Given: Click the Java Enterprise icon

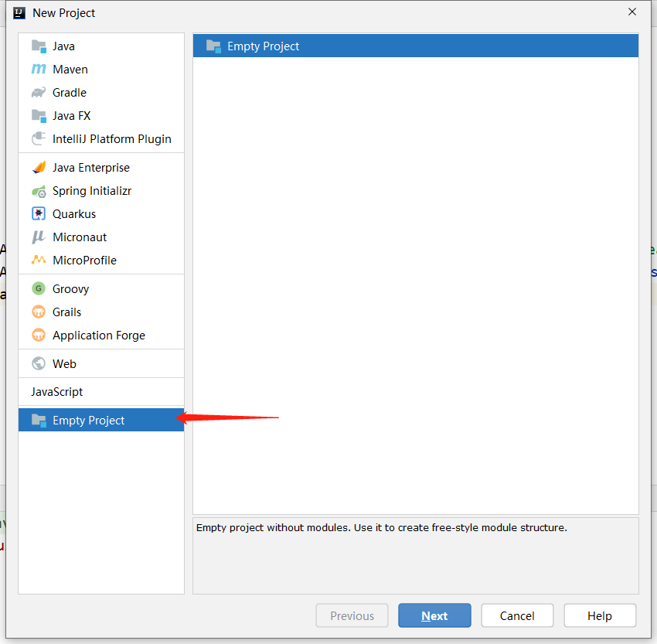Looking at the screenshot, I should (39, 167).
